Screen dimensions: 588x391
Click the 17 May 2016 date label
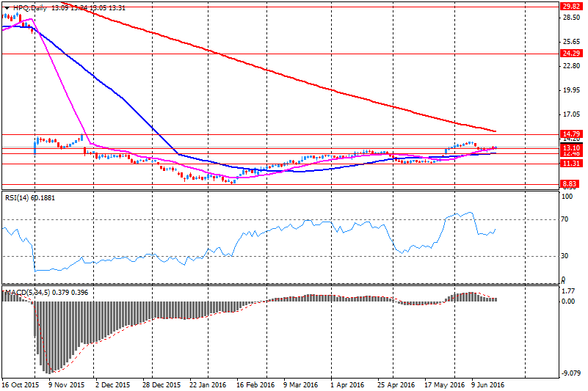tap(444, 385)
